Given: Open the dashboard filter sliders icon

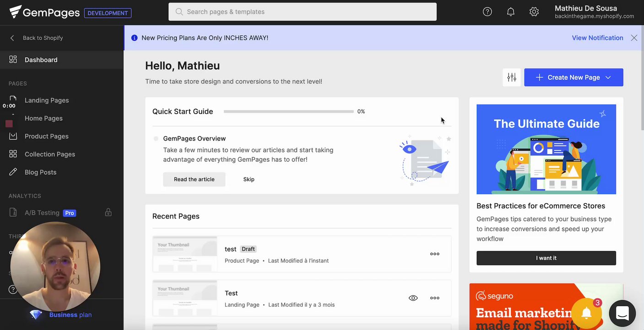Looking at the screenshot, I should pyautogui.click(x=512, y=77).
